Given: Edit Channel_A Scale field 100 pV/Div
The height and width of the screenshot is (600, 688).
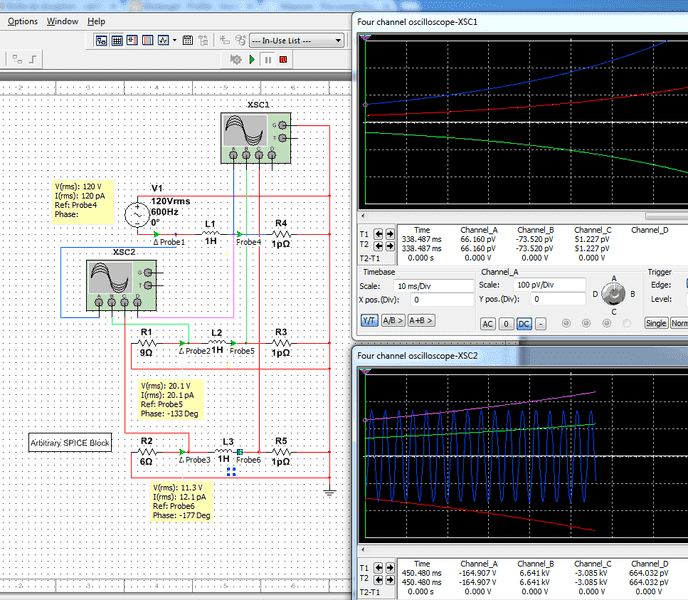Looking at the screenshot, I should click(x=549, y=285).
